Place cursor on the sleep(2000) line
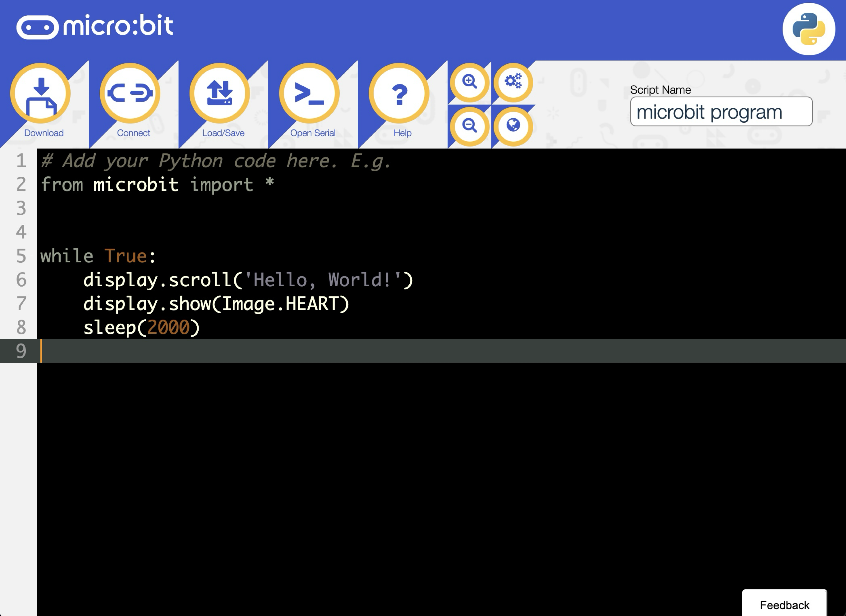 point(142,328)
